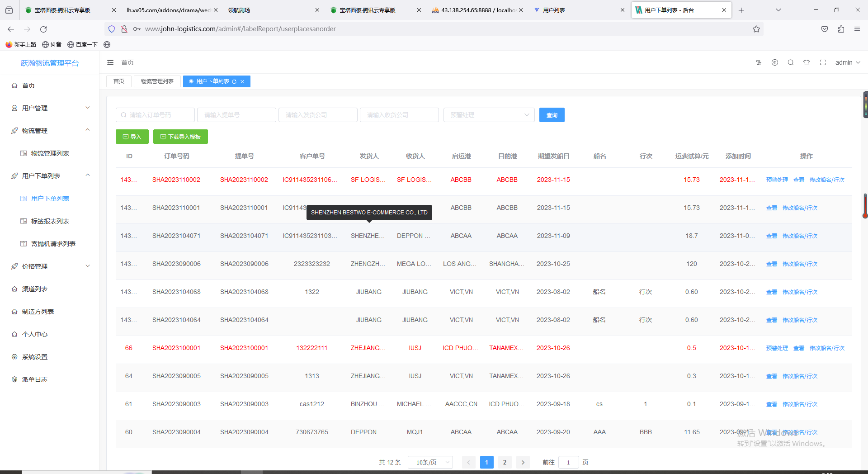Go to page 2 of results
Viewport: 868px width, 474px height.
click(505, 462)
